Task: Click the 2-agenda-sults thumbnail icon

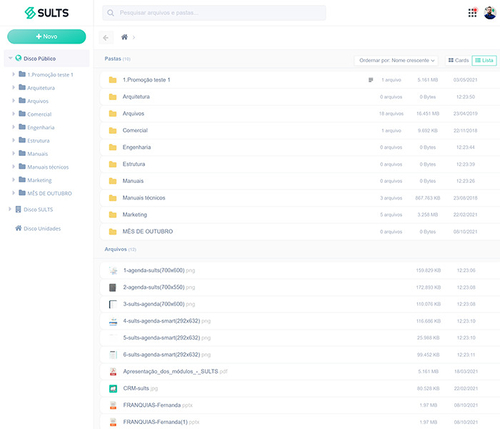Action: (113, 287)
